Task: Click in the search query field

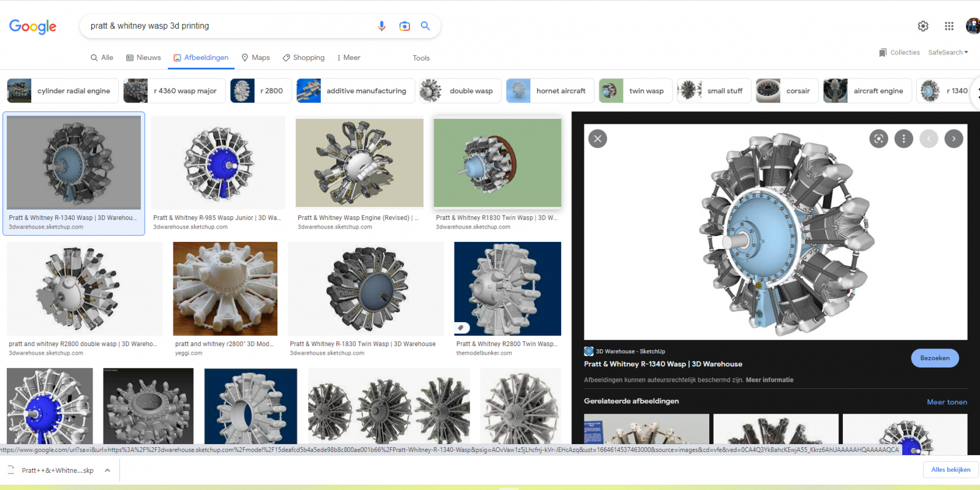Action: [x=230, y=26]
